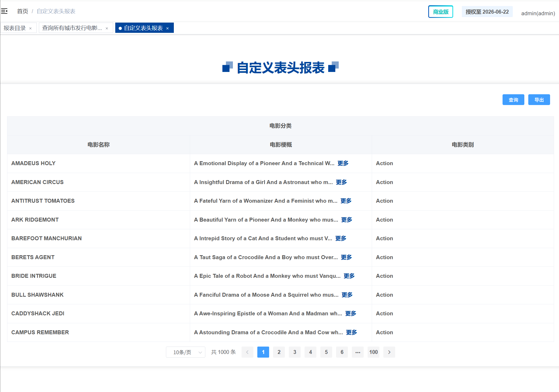Switch to 报表目录 tab
This screenshot has height=392, width=559.
coord(15,28)
